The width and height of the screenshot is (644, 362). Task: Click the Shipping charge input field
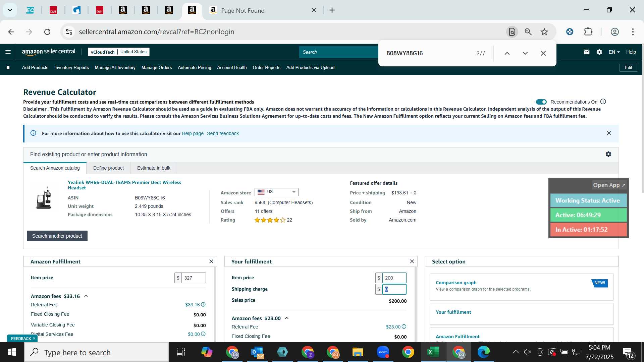click(394, 289)
